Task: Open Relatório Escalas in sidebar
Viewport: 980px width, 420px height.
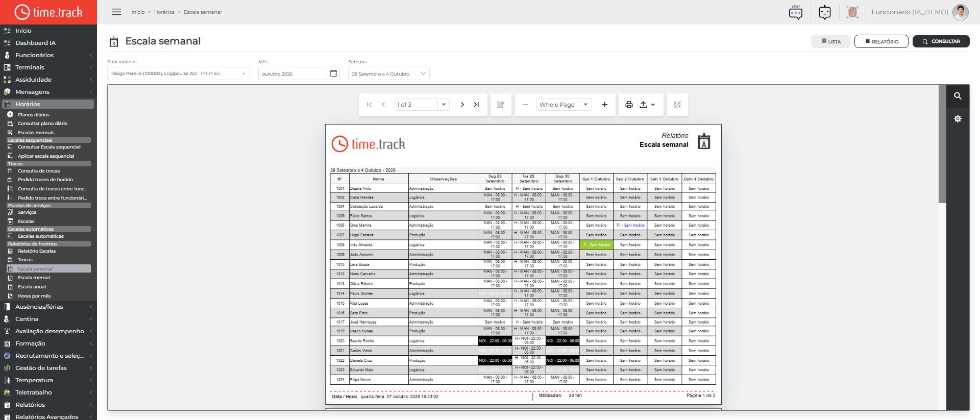Action: [37, 251]
